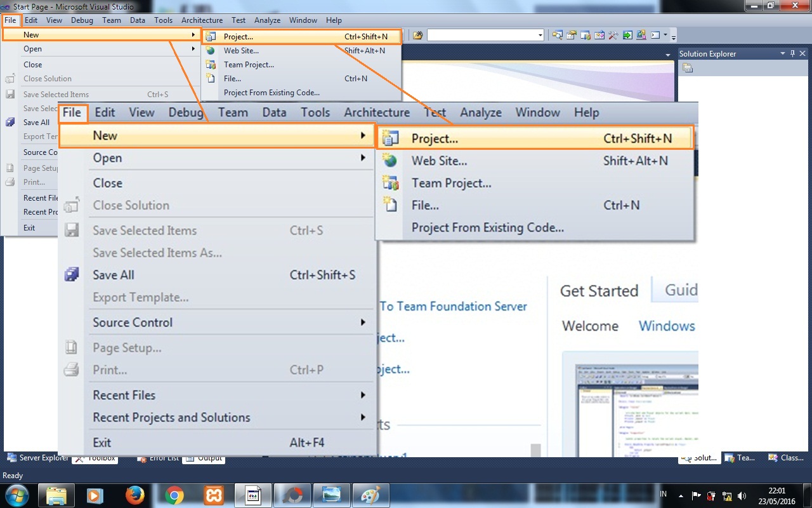Expand the Recent Projects and Solutions submenu

(171, 417)
